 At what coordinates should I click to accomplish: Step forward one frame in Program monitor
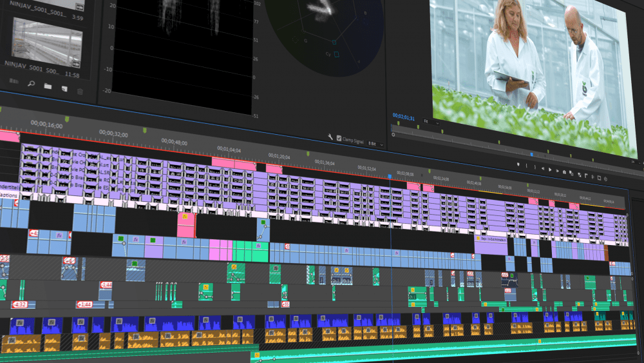[x=557, y=171]
